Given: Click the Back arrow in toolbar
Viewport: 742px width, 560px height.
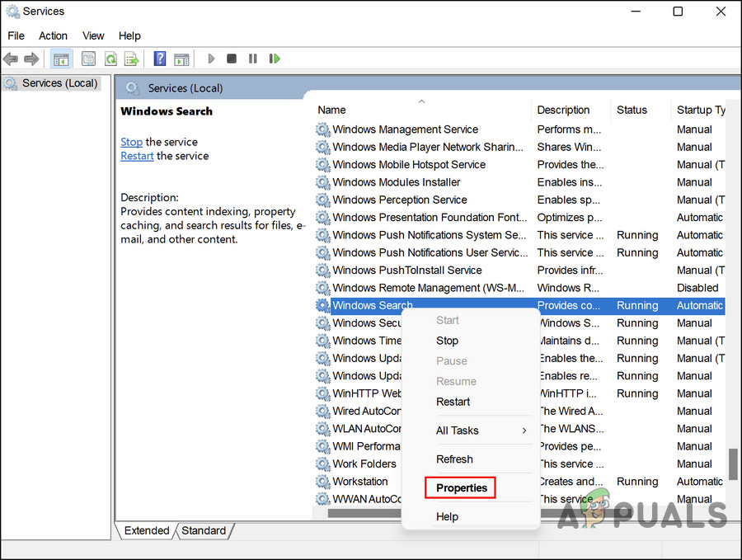Looking at the screenshot, I should [11, 59].
